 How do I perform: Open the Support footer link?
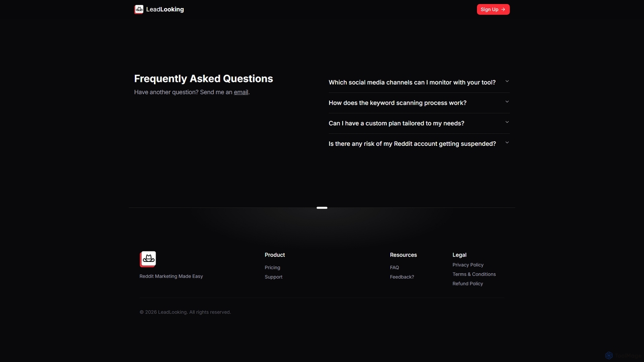(274, 277)
